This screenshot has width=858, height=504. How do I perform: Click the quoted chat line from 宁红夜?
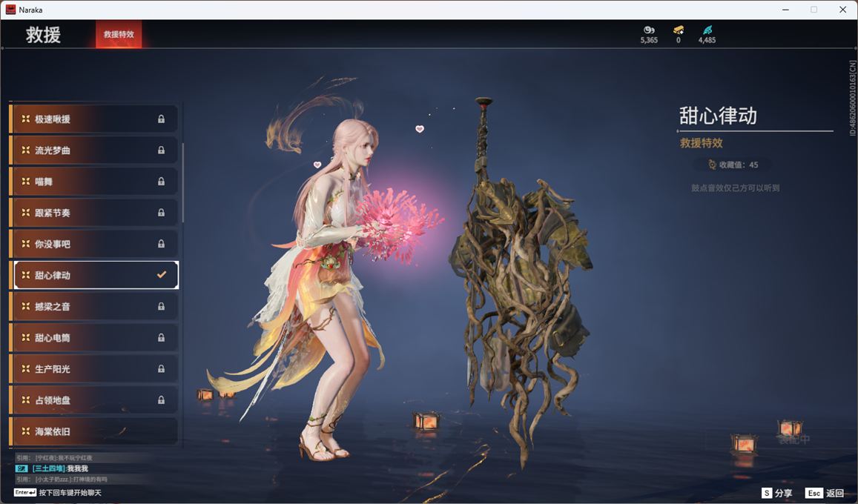54,457
